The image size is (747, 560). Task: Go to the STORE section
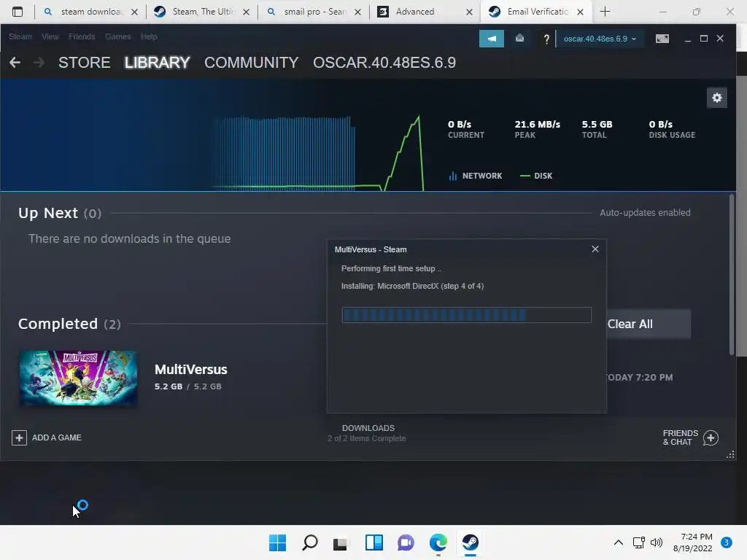(x=85, y=63)
